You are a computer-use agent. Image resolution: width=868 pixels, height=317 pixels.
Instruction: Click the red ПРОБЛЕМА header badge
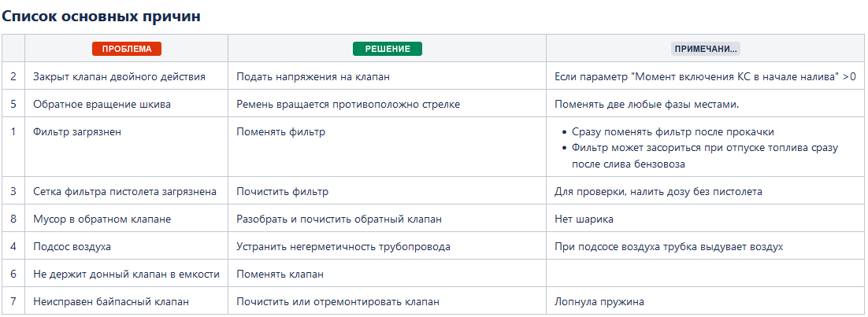[x=127, y=49]
